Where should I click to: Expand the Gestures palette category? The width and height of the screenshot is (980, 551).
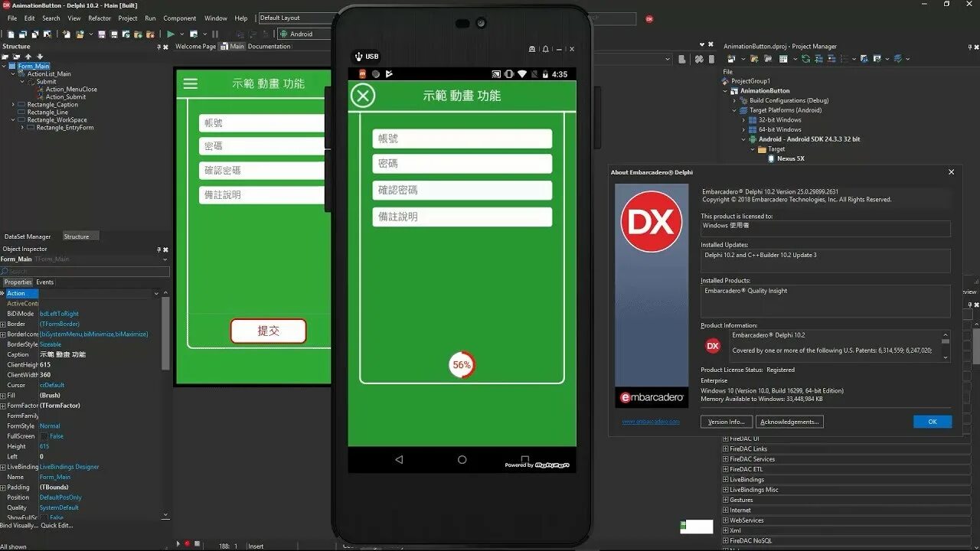(x=726, y=500)
